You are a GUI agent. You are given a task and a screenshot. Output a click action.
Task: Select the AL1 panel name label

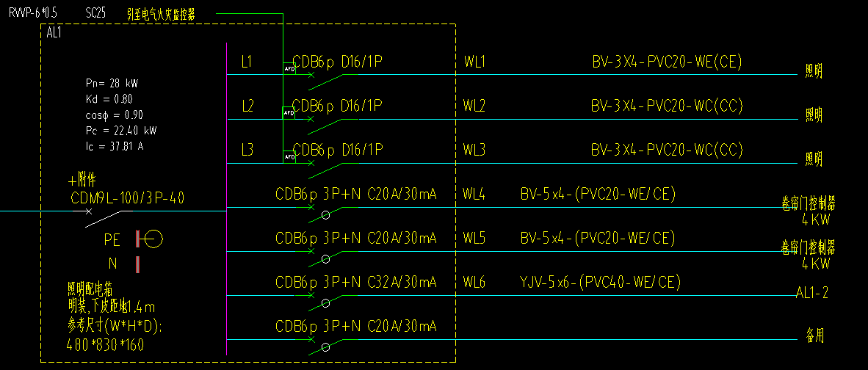click(54, 33)
